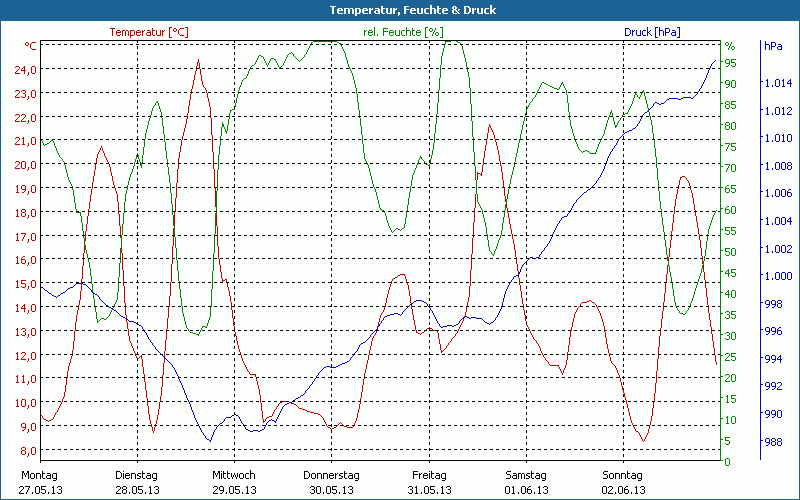Click the '9,0' temperature axis tick
Screen dimensions: 800x500
[x=29, y=426]
